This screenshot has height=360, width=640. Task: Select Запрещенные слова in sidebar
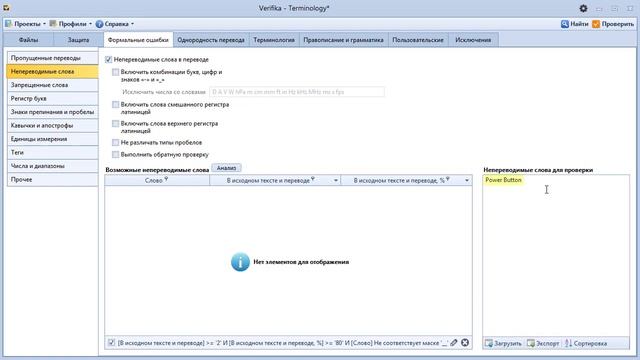tap(53, 85)
